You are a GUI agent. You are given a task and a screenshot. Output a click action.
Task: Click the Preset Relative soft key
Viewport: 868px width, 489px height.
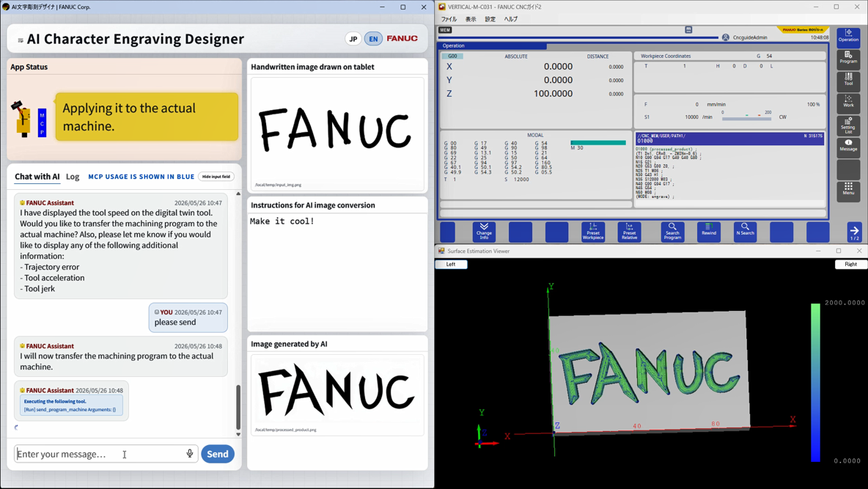tap(630, 232)
